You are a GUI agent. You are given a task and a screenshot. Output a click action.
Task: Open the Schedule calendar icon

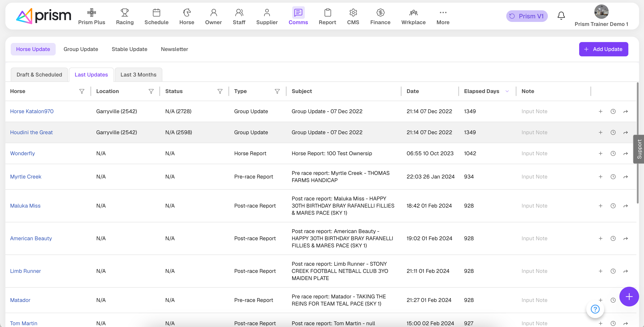[157, 13]
